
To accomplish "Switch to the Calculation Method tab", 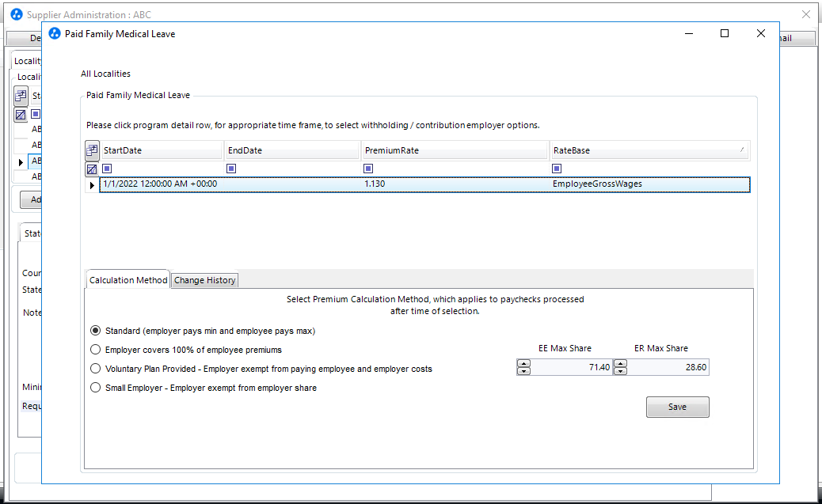I will (128, 280).
